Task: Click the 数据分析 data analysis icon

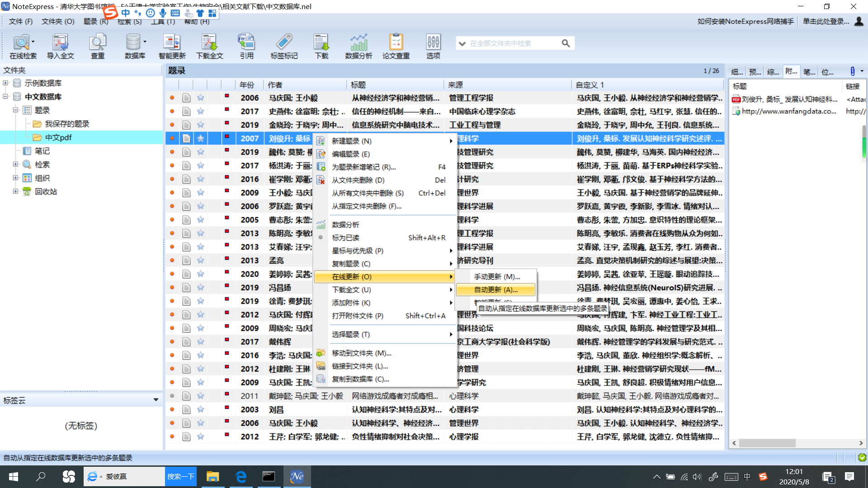Action: pyautogui.click(x=359, y=45)
